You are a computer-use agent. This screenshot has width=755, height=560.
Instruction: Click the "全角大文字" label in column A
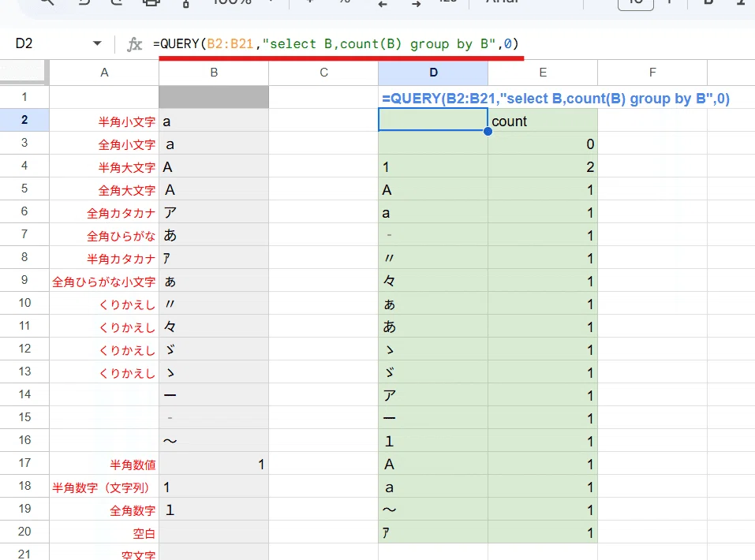127,191
